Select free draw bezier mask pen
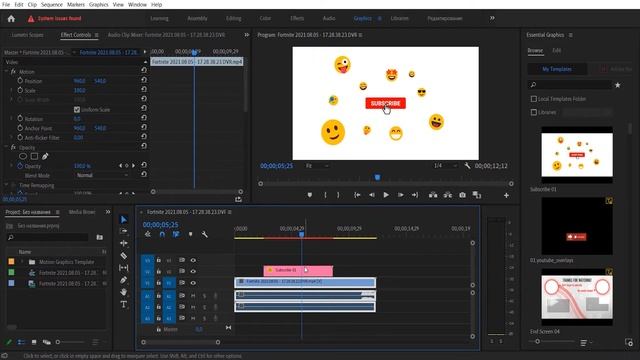The width and height of the screenshot is (640, 360). coord(45,156)
